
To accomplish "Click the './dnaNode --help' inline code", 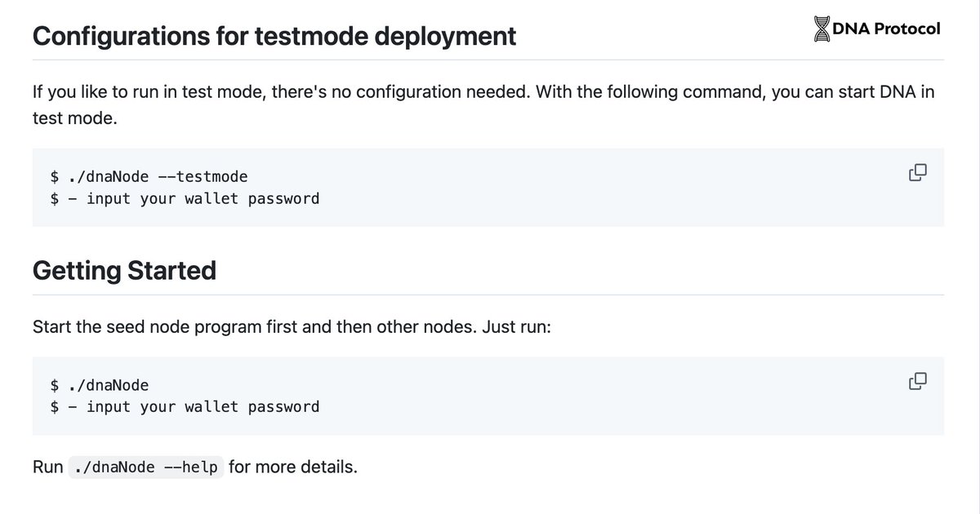I will pos(145,467).
